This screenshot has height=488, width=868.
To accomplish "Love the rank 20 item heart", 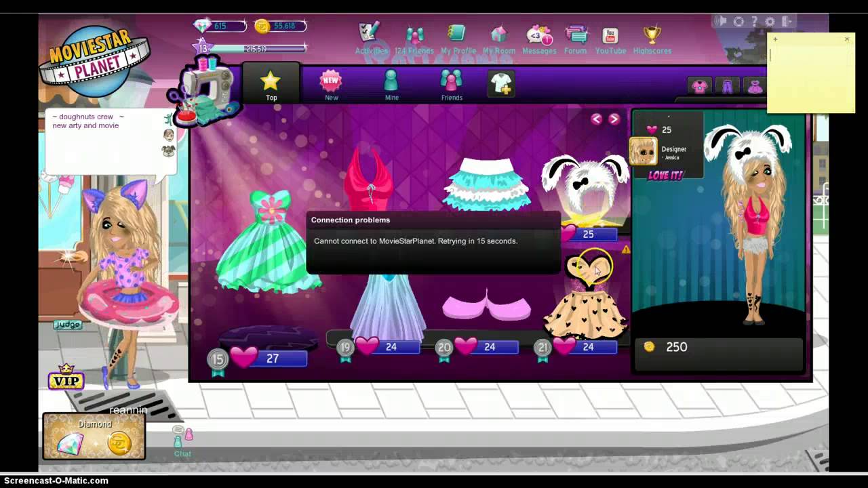I will (466, 346).
